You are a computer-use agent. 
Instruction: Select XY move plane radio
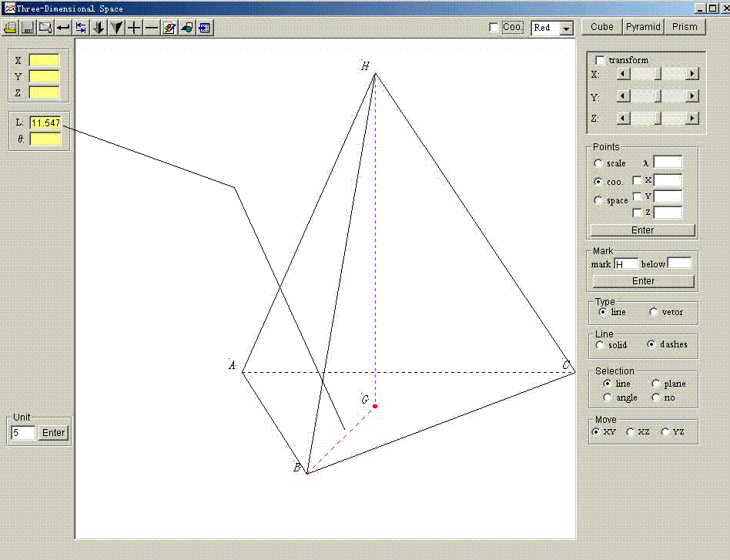[595, 432]
